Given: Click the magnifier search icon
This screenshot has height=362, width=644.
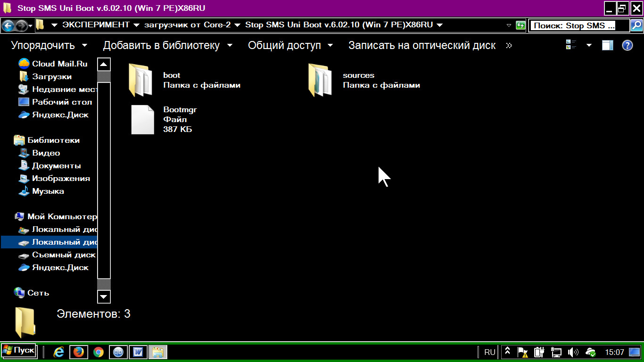Looking at the screenshot, I should pyautogui.click(x=636, y=25).
